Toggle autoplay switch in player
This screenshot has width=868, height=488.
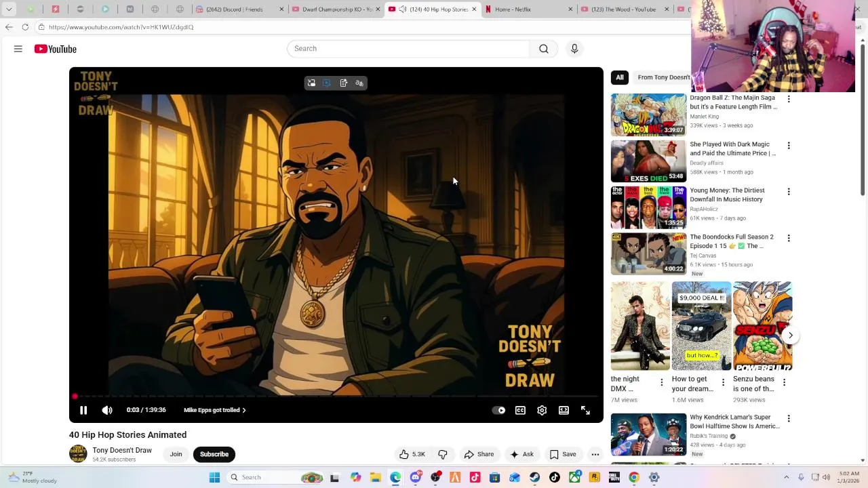[498, 410]
